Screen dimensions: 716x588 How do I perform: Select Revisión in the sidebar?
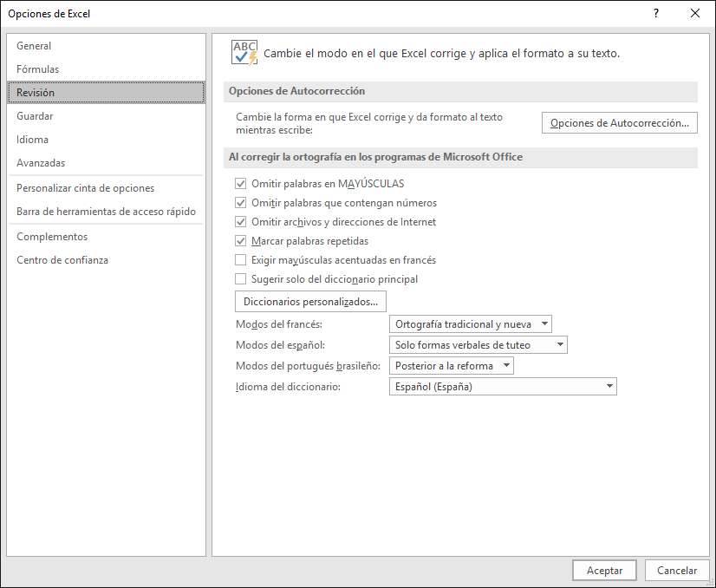pyautogui.click(x=106, y=93)
